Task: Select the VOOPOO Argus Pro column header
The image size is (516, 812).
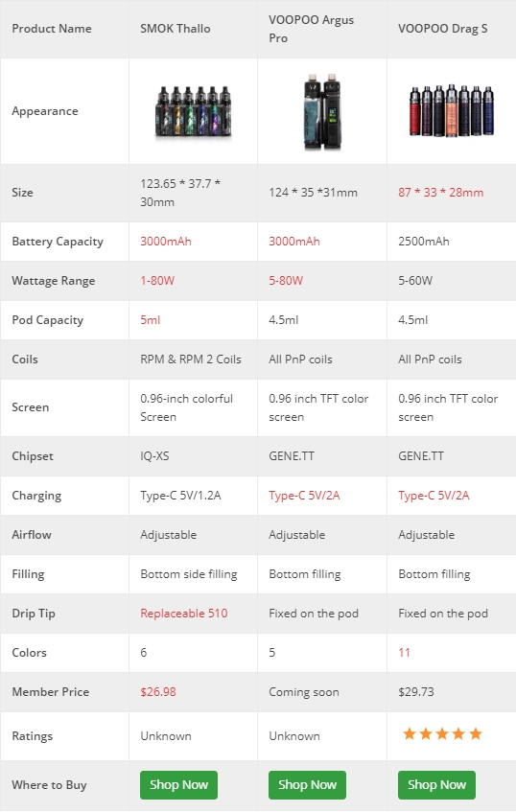Action: click(x=312, y=29)
